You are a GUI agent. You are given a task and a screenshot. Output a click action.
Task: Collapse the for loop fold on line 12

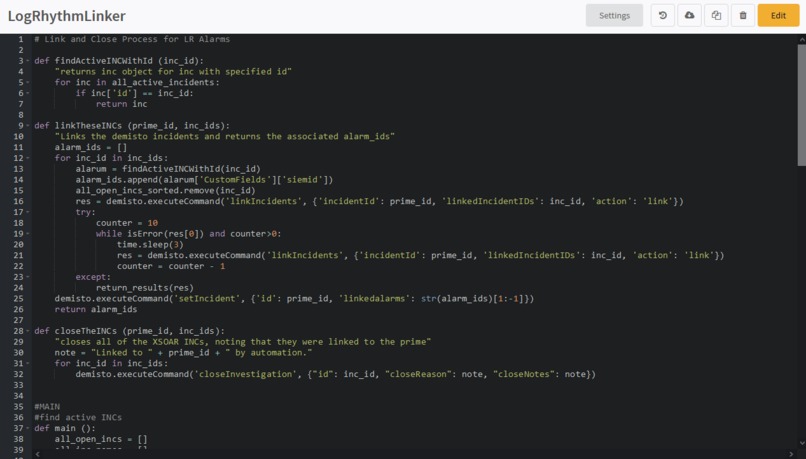click(28, 158)
